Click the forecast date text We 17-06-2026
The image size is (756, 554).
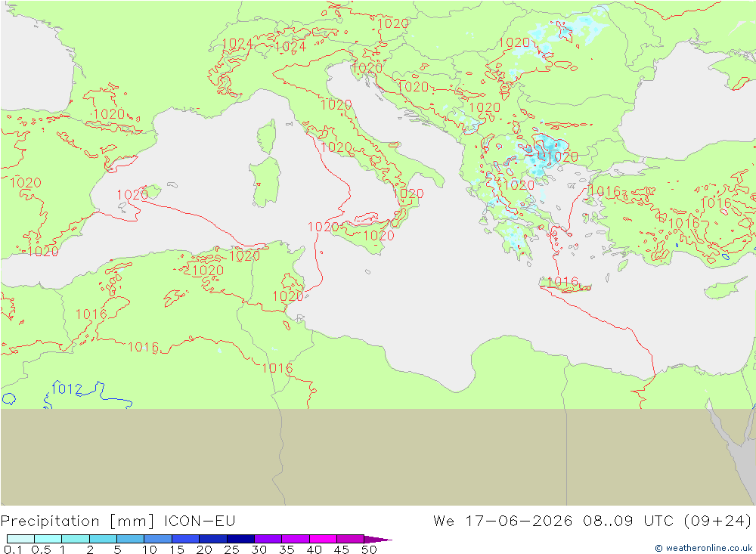tap(503, 522)
